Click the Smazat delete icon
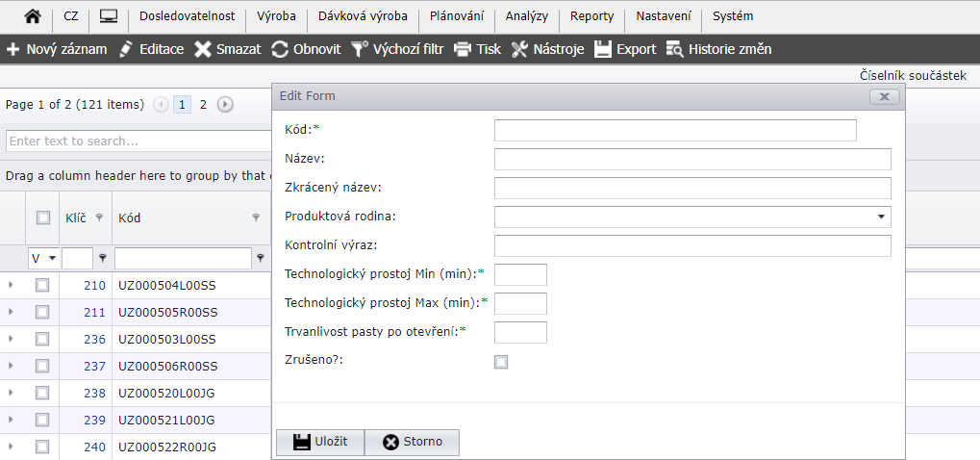The height and width of the screenshot is (460, 980). coord(203,49)
